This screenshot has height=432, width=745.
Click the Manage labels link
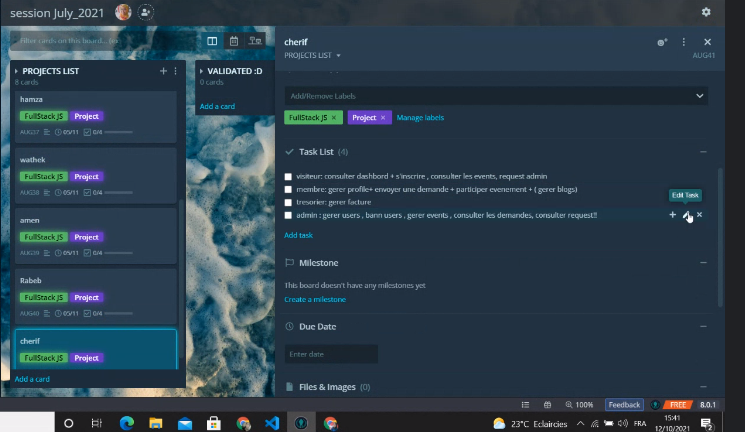[420, 117]
